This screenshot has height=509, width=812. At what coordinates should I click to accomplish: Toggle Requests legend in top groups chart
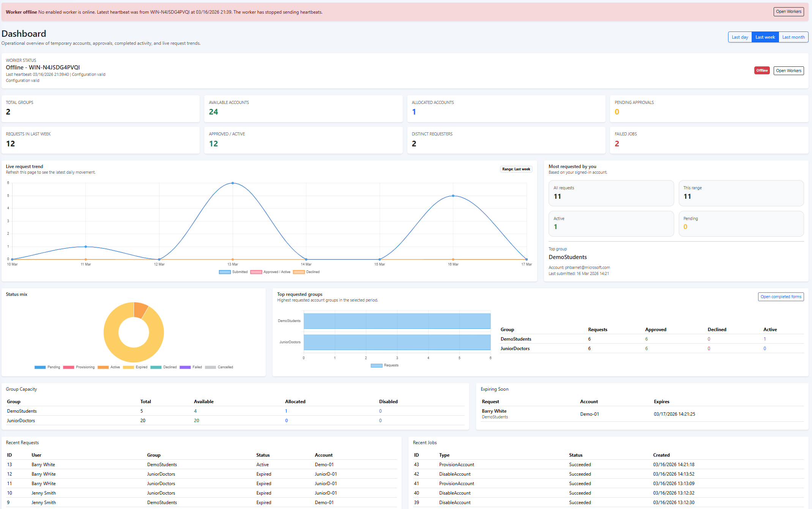coord(377,365)
